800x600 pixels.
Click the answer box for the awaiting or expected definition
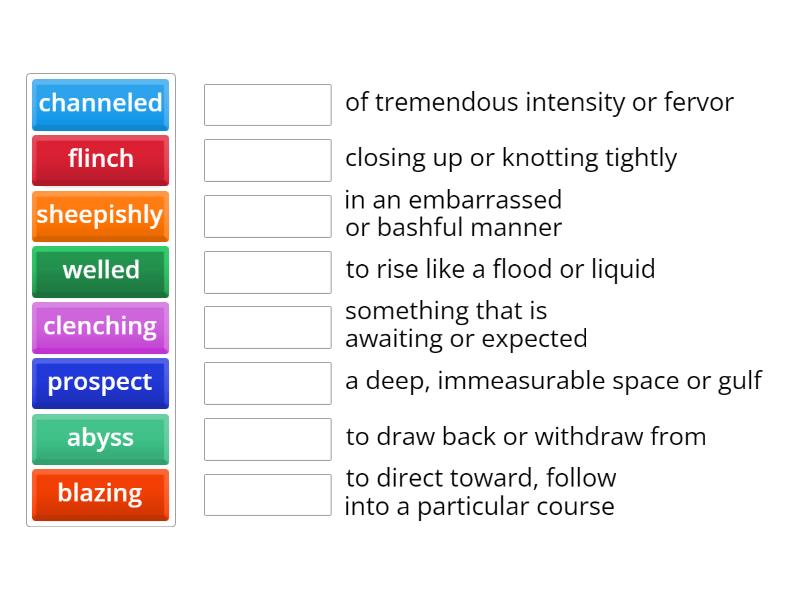pos(267,324)
